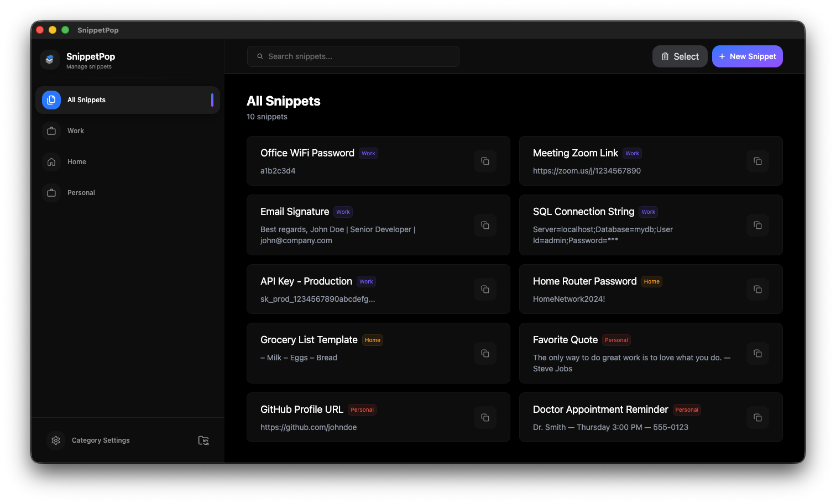Show the Personal category snippets

coord(81,193)
